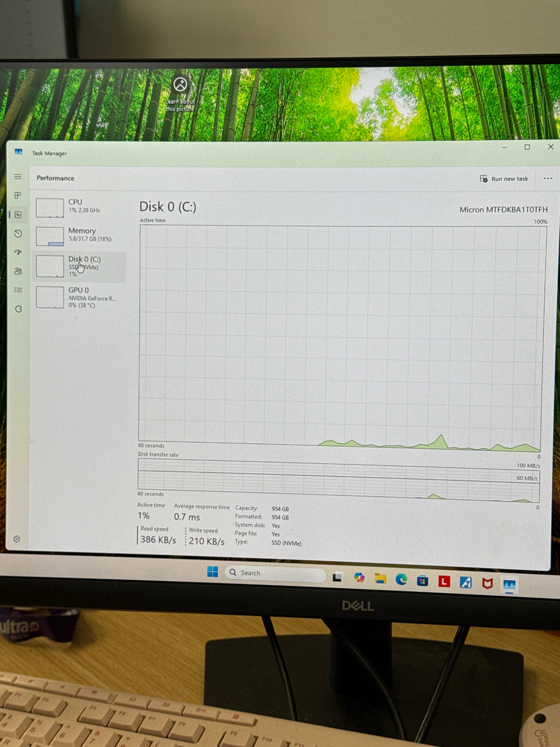Screen dimensions: 560x747
Task: Select GPU 0 NVIDIA GeForce entry
Action: [x=79, y=297]
